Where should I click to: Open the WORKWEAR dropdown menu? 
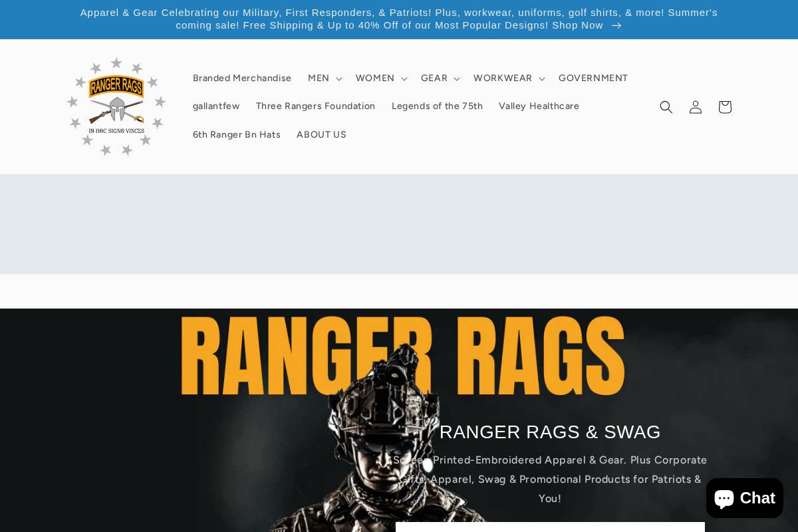click(508, 78)
